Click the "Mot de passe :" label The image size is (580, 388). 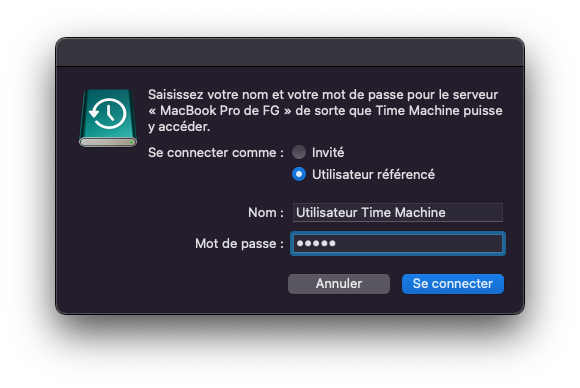click(239, 244)
